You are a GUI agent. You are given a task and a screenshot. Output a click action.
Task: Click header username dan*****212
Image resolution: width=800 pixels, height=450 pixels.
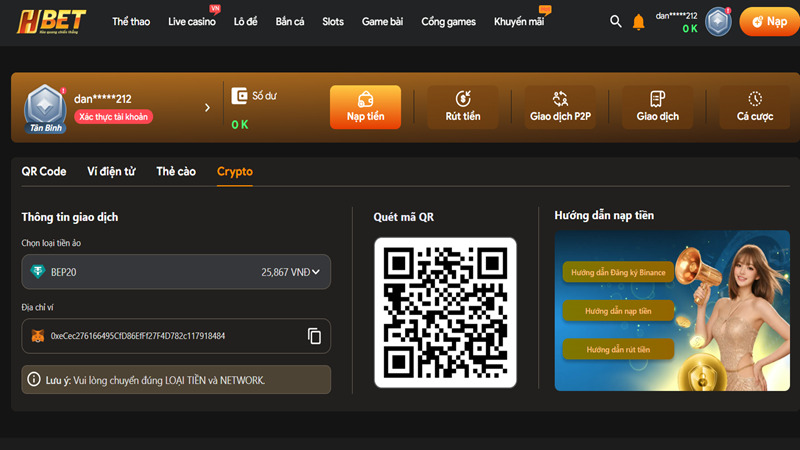pos(676,16)
